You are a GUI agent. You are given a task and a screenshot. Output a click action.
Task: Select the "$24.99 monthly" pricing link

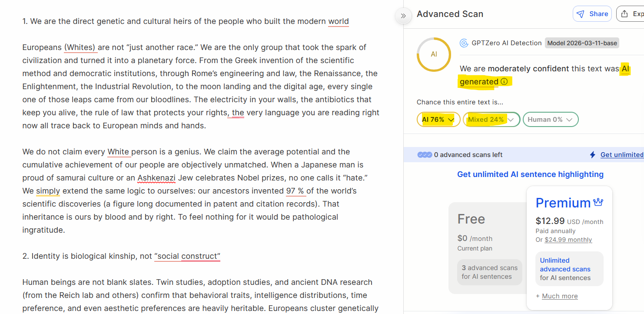(568, 240)
